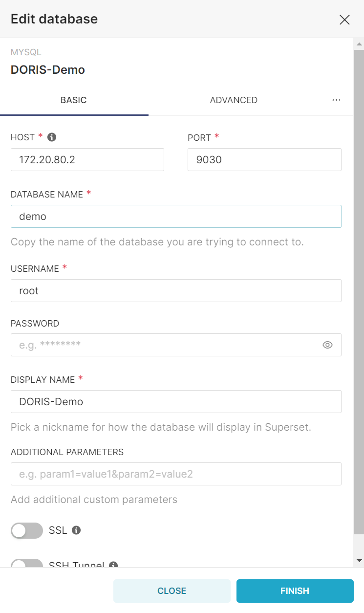Click the Username input box
364x613 pixels.
pos(176,291)
